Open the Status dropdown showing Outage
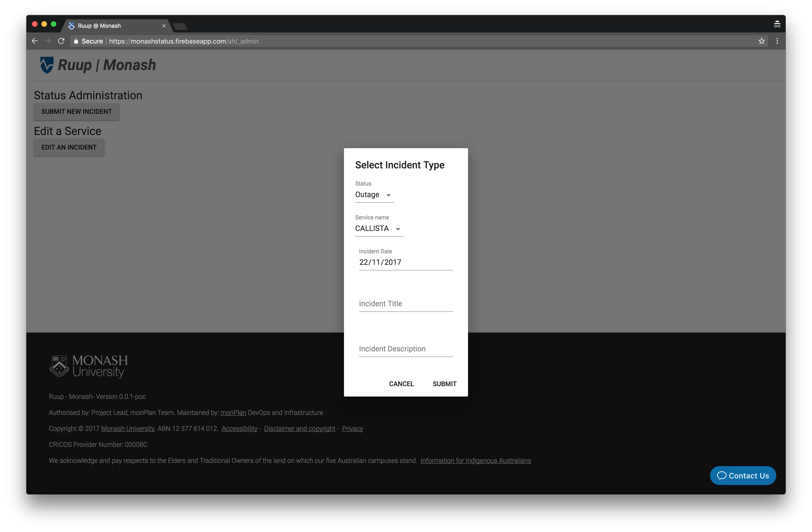Screen dimensions: 812x532 coord(374,195)
